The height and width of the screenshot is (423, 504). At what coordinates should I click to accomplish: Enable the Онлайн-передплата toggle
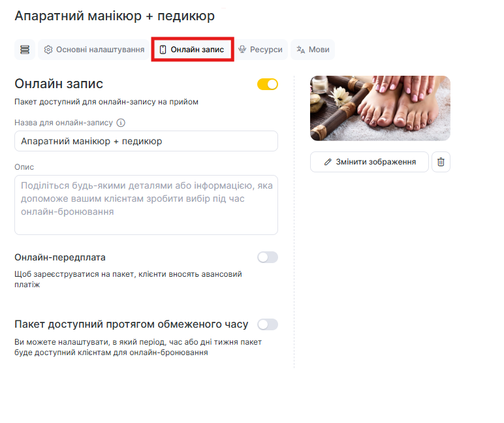[268, 257]
